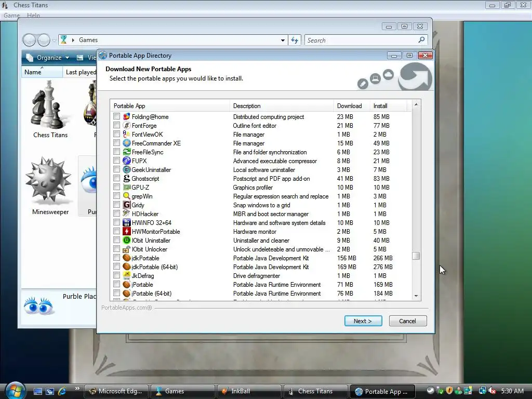Open the Games address bar dropdown

283,41
